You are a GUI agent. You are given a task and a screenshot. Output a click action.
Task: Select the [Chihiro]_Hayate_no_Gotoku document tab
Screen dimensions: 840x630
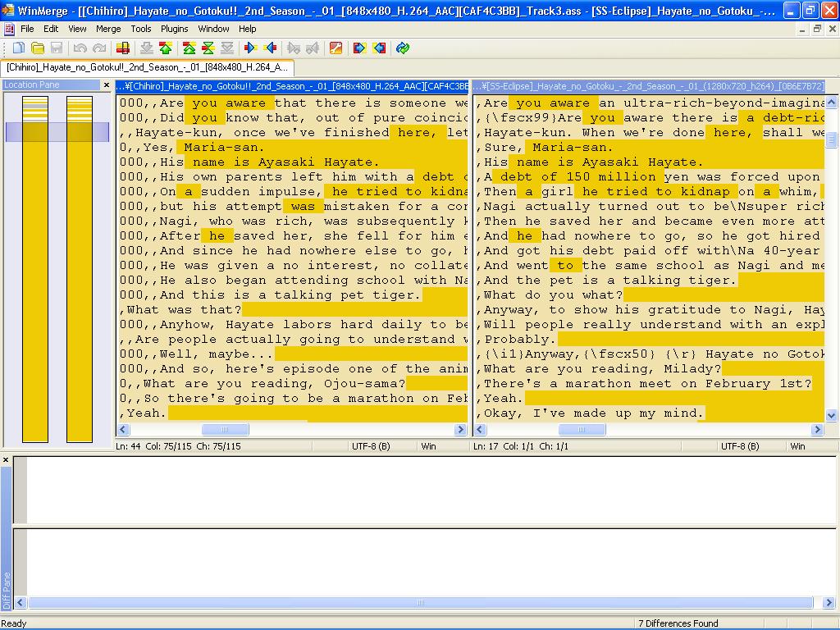(148, 67)
